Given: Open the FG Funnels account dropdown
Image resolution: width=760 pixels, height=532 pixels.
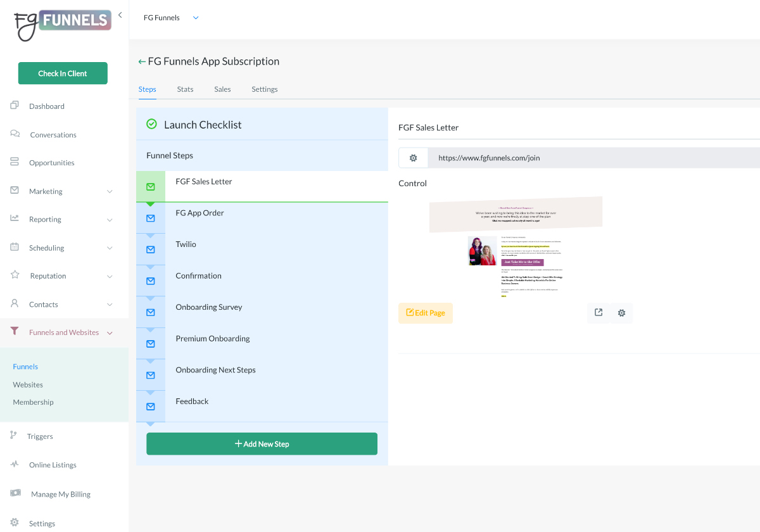Looking at the screenshot, I should tap(196, 18).
